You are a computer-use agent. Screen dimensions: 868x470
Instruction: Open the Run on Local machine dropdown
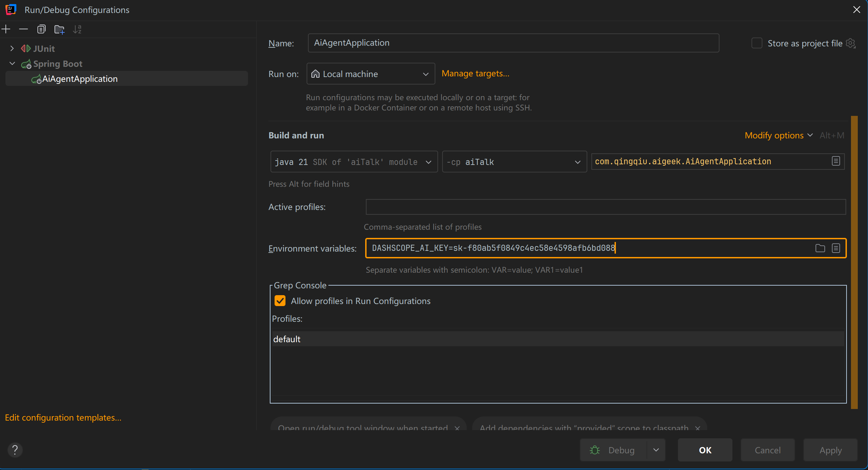371,74
